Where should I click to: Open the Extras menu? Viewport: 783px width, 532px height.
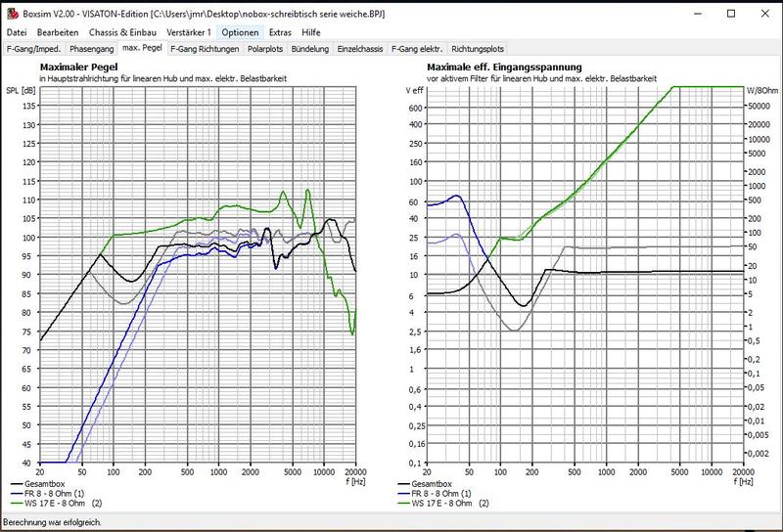[x=280, y=32]
